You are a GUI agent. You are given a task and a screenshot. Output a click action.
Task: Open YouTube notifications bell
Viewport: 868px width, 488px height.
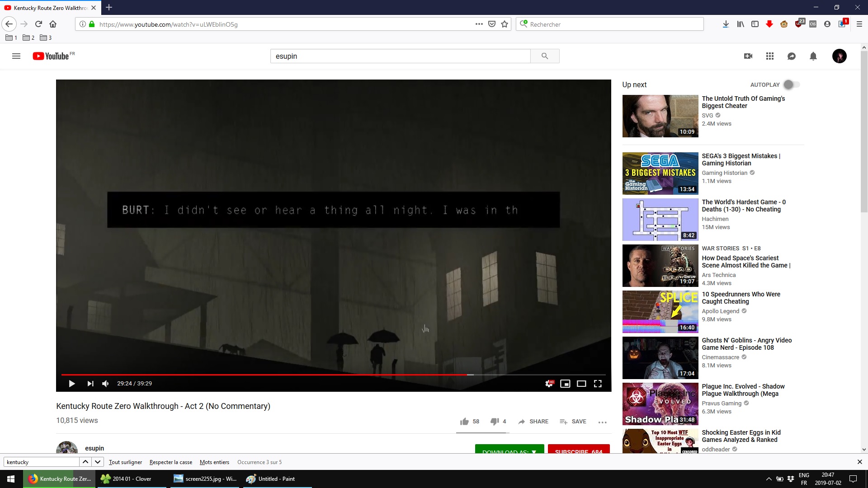[813, 56]
